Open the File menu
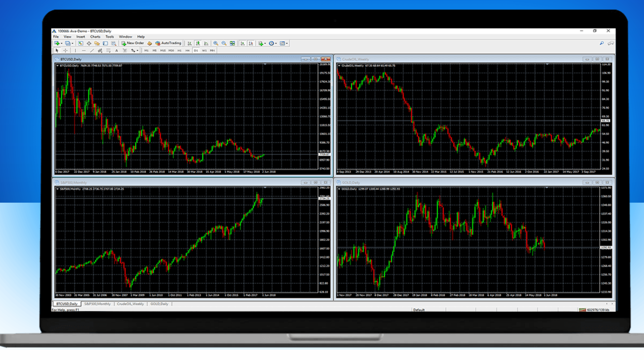This screenshot has width=644, height=360. point(56,37)
